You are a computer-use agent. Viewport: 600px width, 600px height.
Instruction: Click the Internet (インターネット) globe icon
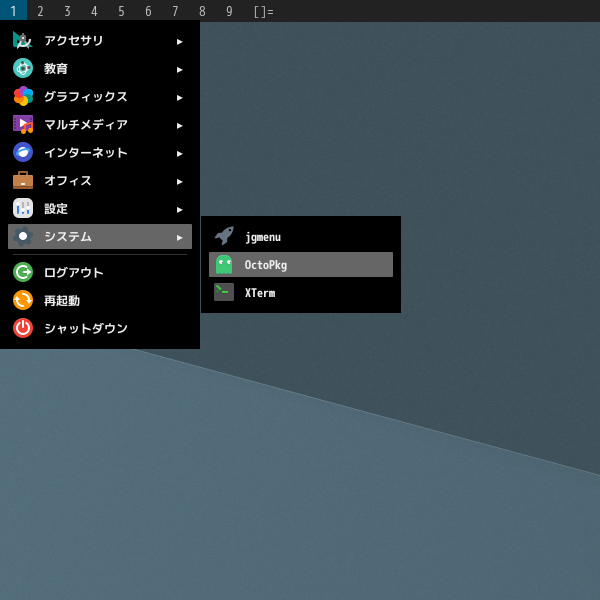coord(23,152)
